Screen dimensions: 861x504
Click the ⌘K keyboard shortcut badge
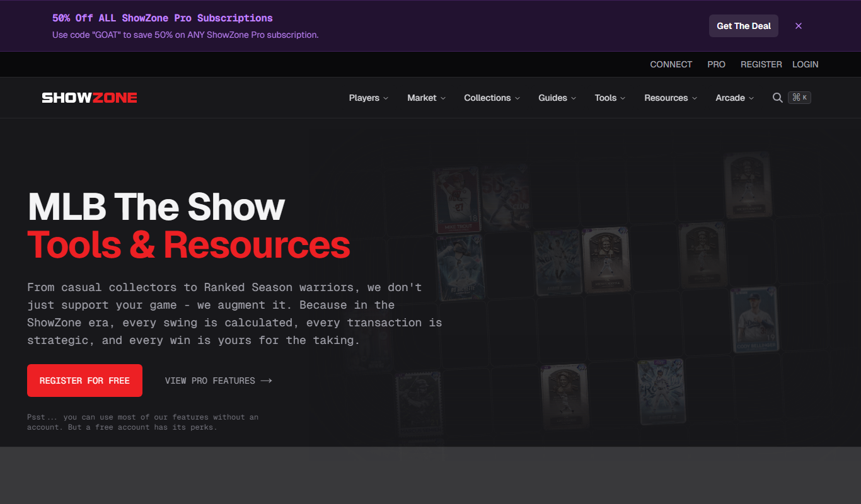(799, 98)
